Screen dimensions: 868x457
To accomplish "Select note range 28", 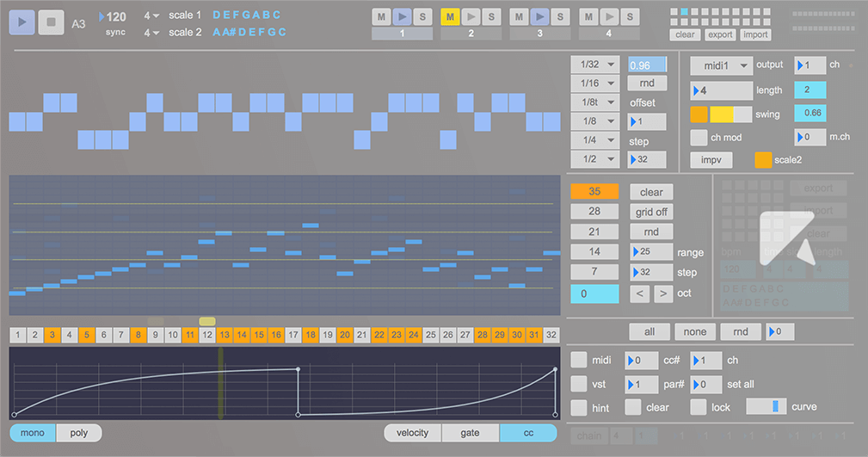I will (x=594, y=212).
